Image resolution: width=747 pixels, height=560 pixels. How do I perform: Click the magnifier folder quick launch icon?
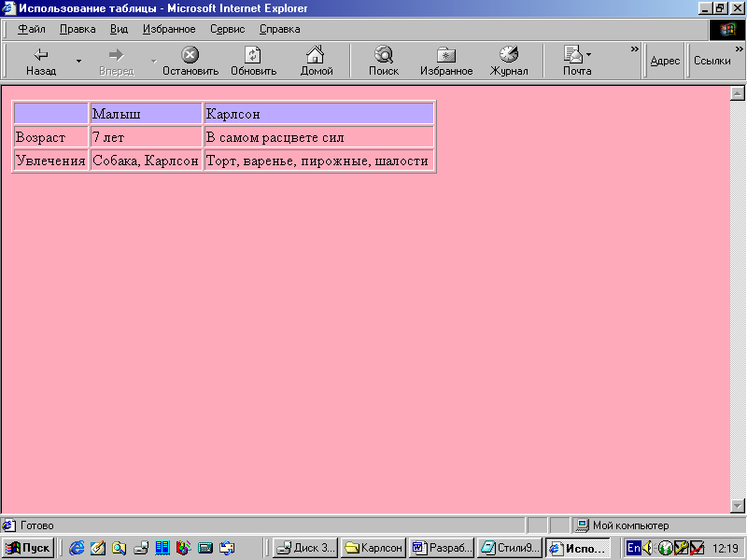pos(120,548)
